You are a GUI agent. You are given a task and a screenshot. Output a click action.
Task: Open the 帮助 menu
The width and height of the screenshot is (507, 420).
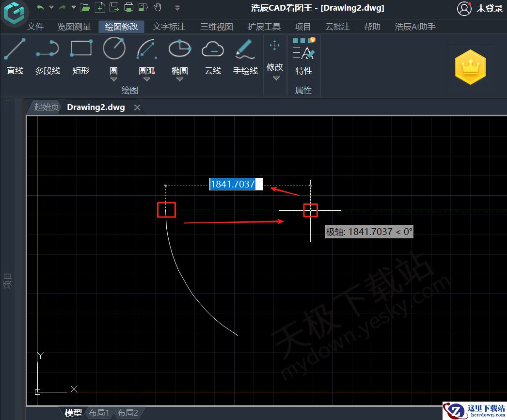click(372, 27)
